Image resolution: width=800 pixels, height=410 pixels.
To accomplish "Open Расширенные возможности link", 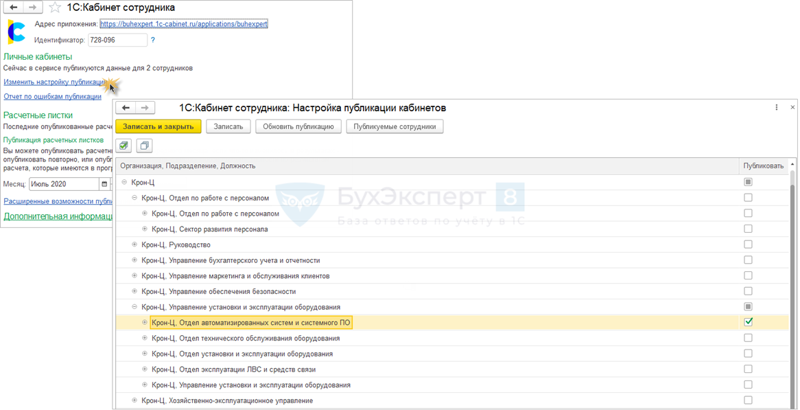I will point(58,201).
